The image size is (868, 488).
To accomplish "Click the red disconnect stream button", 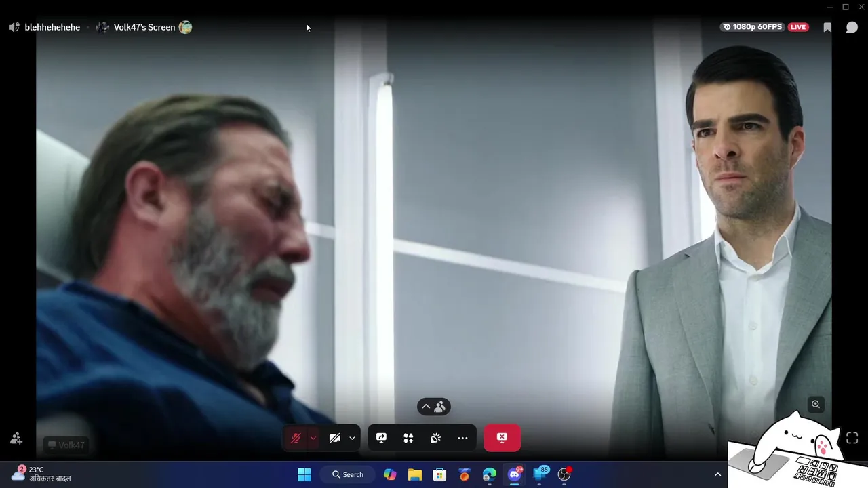I will pos(502,438).
